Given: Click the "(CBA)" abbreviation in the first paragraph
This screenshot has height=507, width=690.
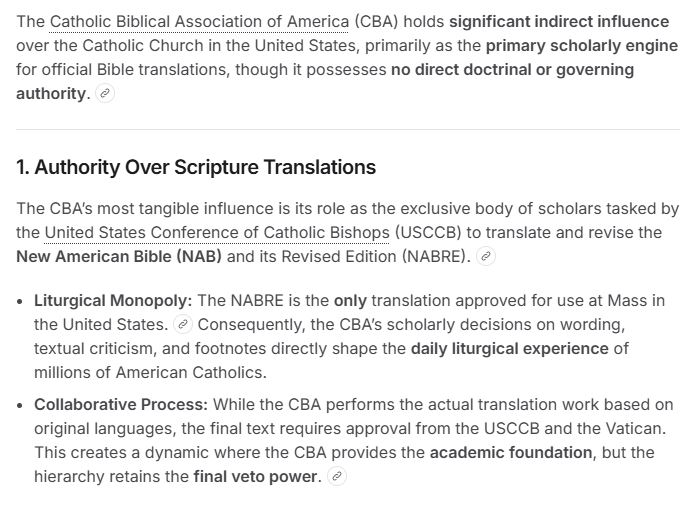Looking at the screenshot, I should 376,22.
